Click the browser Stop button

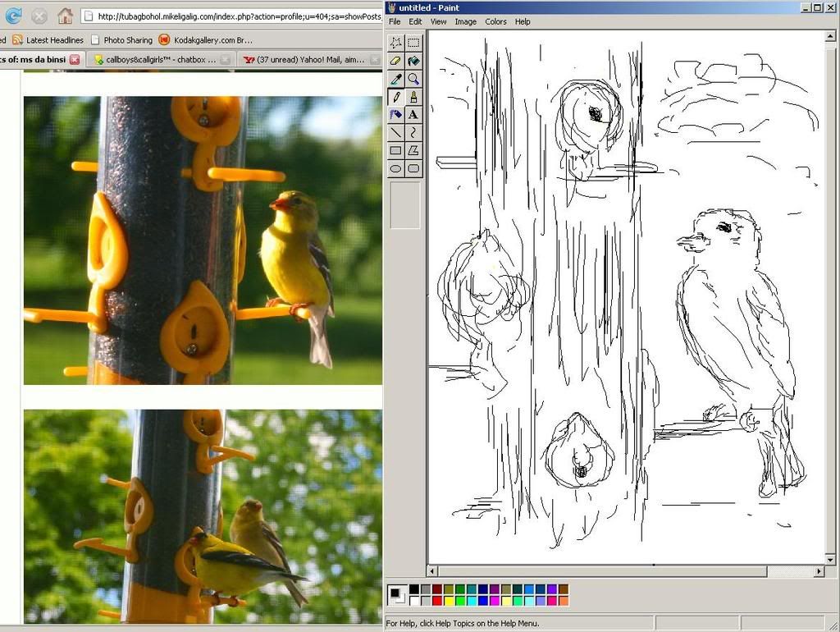click(x=39, y=16)
